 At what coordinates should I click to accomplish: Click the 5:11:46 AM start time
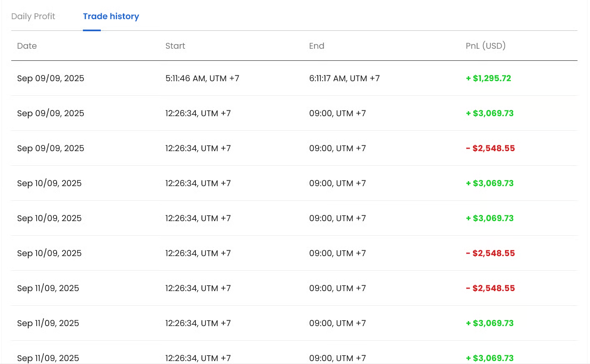click(202, 78)
